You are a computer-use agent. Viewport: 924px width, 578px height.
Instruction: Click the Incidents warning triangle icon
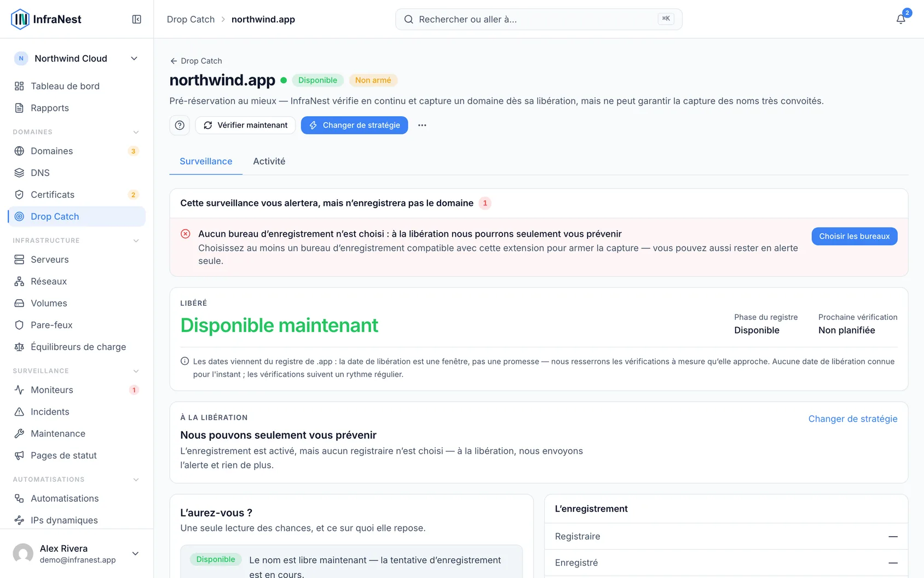19,411
